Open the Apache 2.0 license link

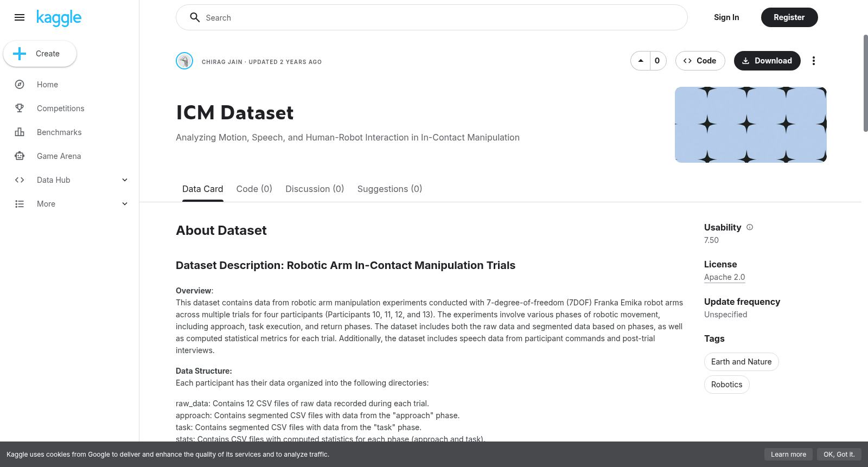pyautogui.click(x=724, y=277)
